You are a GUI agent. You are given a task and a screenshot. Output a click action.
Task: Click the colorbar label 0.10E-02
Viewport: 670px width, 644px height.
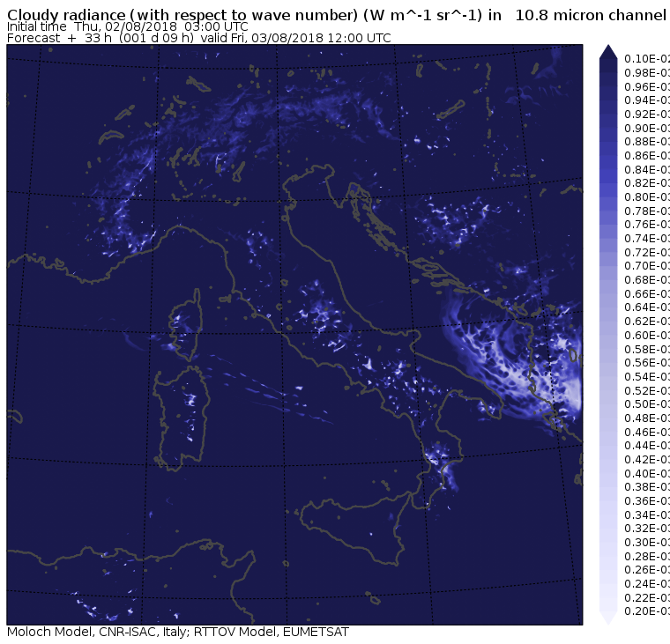click(x=647, y=59)
